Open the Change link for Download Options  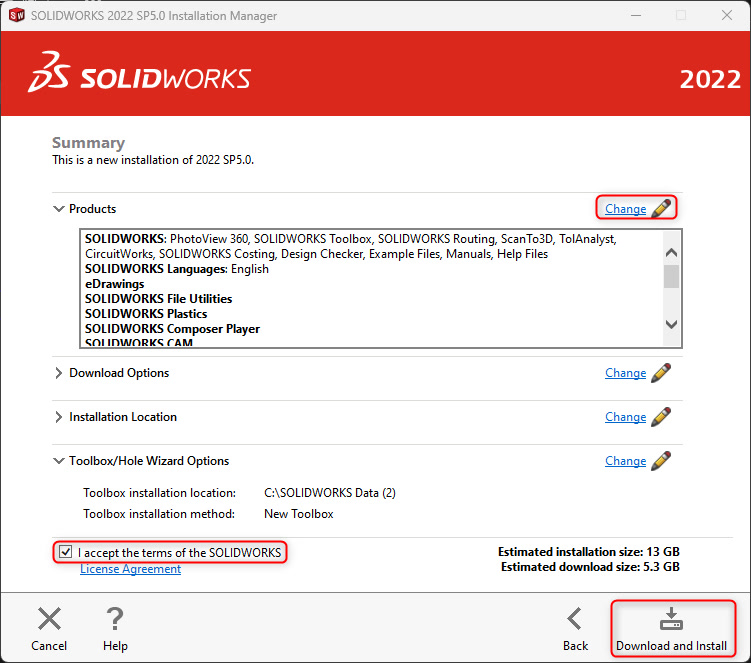pos(626,373)
